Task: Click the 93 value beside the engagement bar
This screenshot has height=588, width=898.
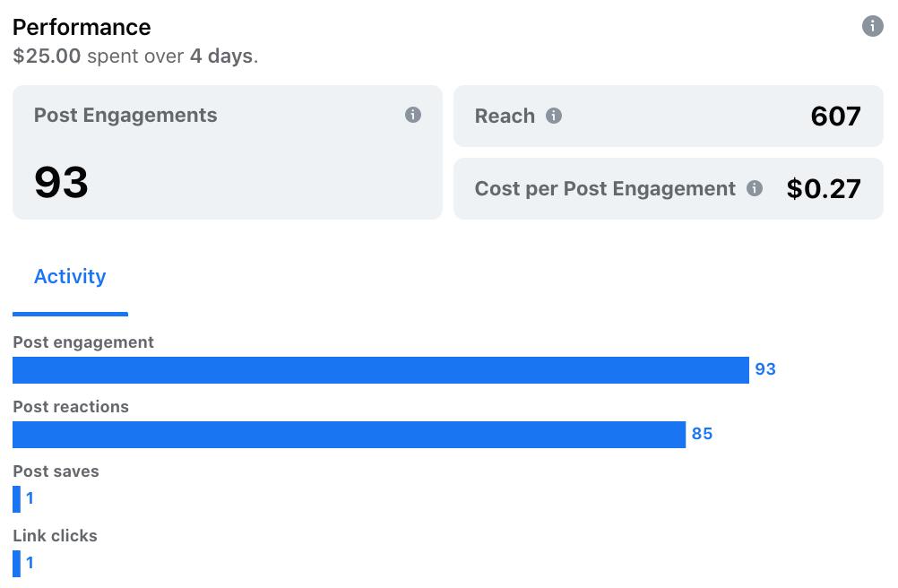Action: pyautogui.click(x=765, y=369)
